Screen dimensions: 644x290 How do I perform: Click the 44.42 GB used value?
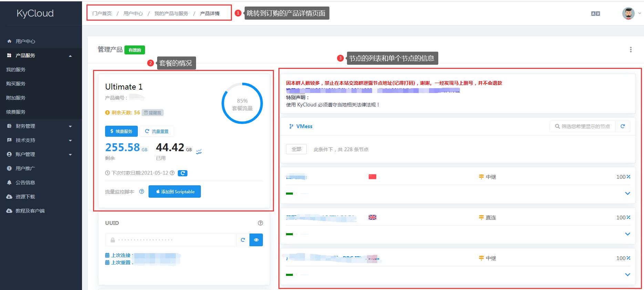click(174, 147)
